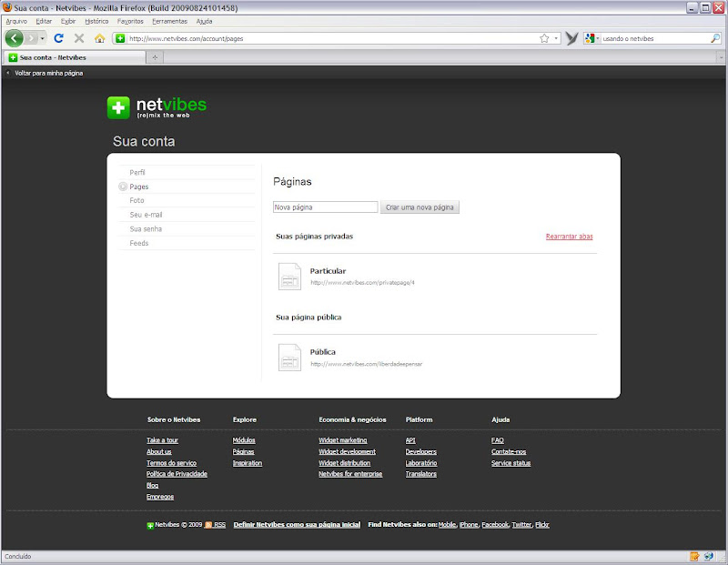Viewport: 728px width, 565px height.
Task: Open the Contate-nos footer link
Action: (509, 451)
